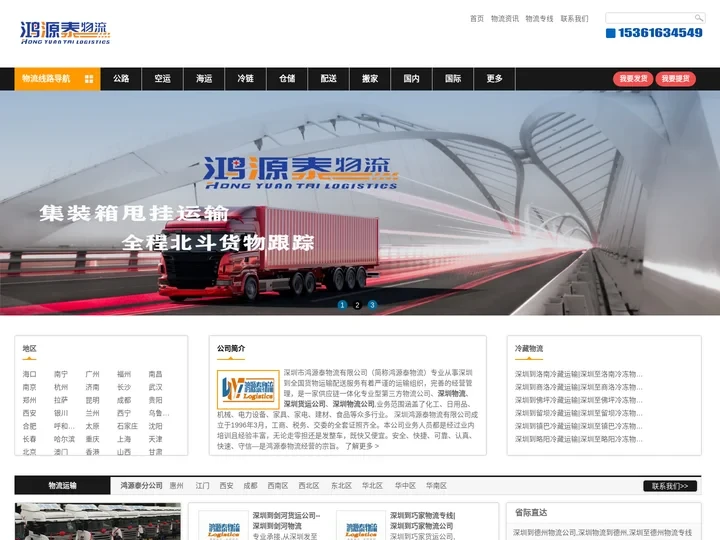Click the 联系我们>> button
This screenshot has width=720, height=540.
[670, 486]
